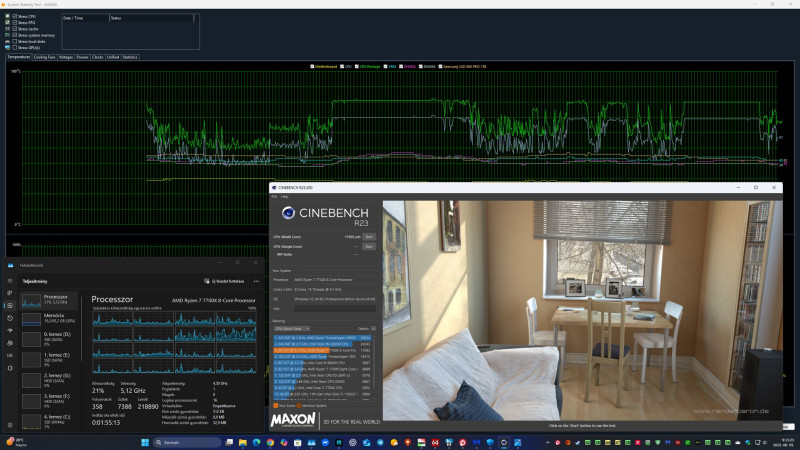Toggle Motherboard temperature graph checkbox
800x450 pixels.
pos(312,66)
